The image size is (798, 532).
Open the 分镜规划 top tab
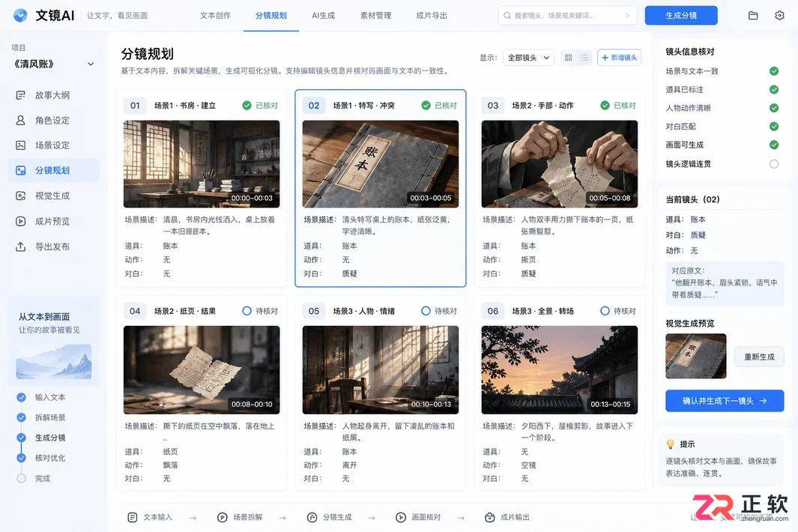pos(270,15)
